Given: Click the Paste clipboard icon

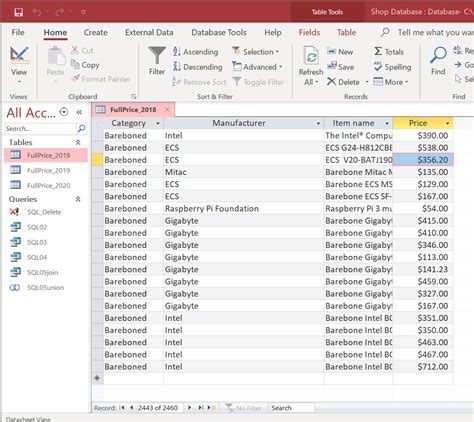Looking at the screenshot, I should pyautogui.click(x=56, y=56).
